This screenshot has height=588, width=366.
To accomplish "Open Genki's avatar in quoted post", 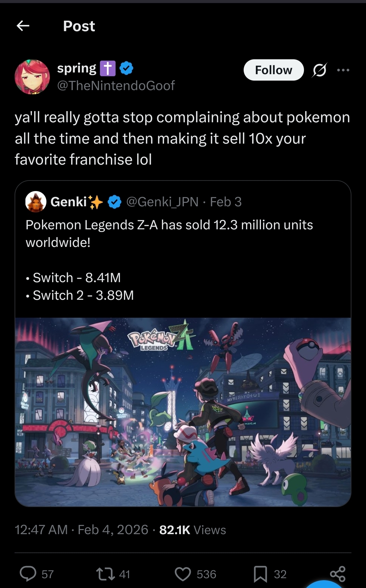I will [36, 202].
